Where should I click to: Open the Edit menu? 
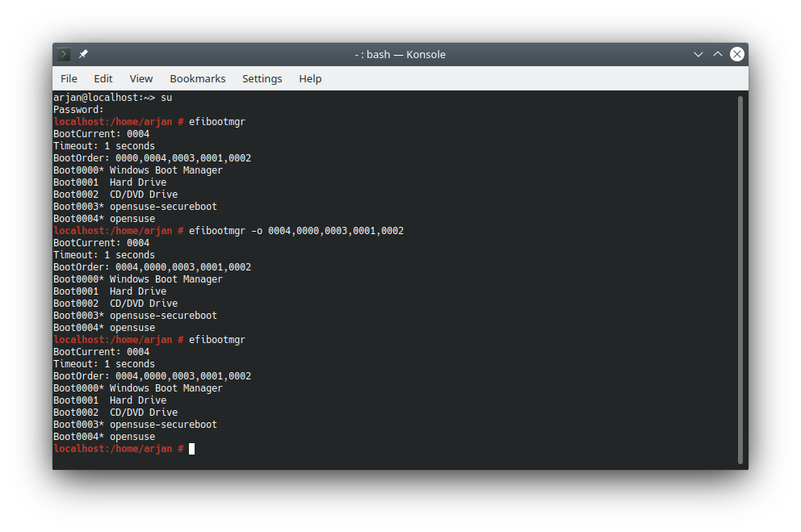click(x=103, y=78)
